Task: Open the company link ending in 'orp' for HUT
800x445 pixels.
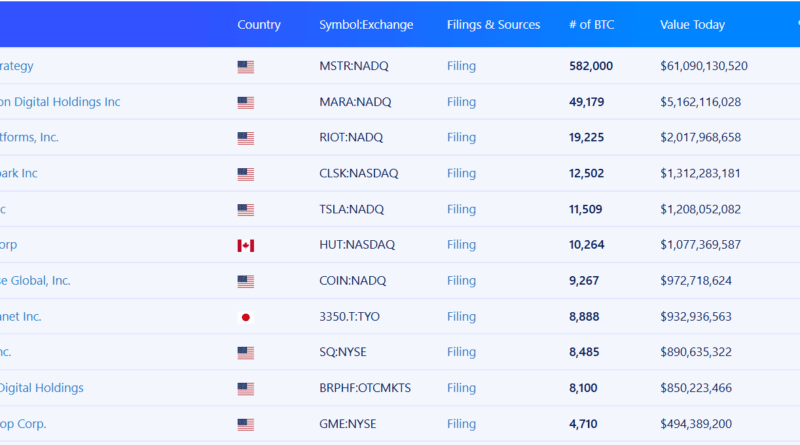Action: click(x=9, y=245)
